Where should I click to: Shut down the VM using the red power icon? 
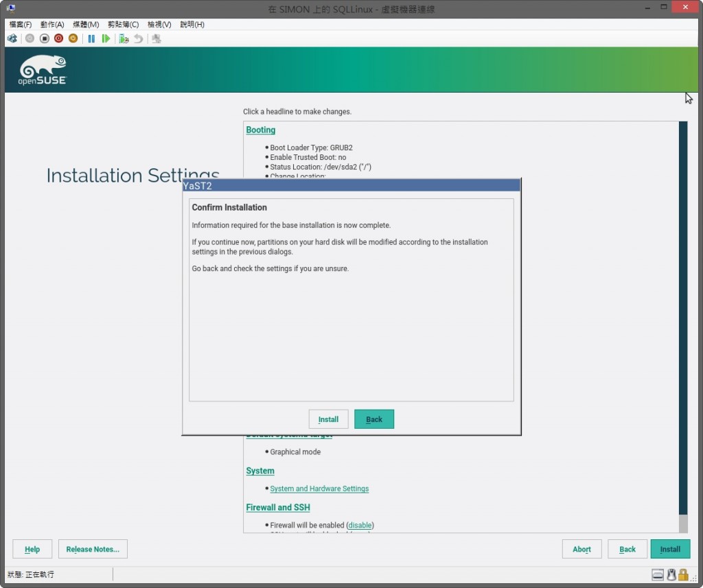click(x=58, y=38)
